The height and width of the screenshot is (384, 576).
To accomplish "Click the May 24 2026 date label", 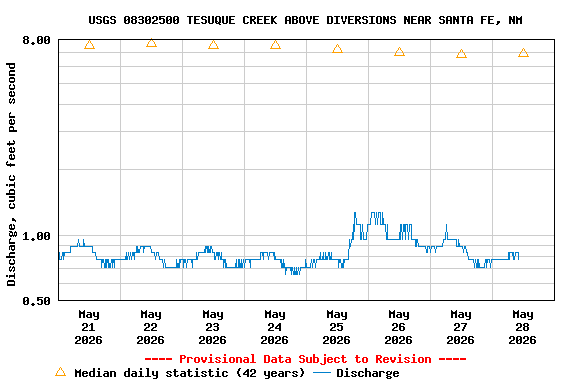I will point(275,327).
